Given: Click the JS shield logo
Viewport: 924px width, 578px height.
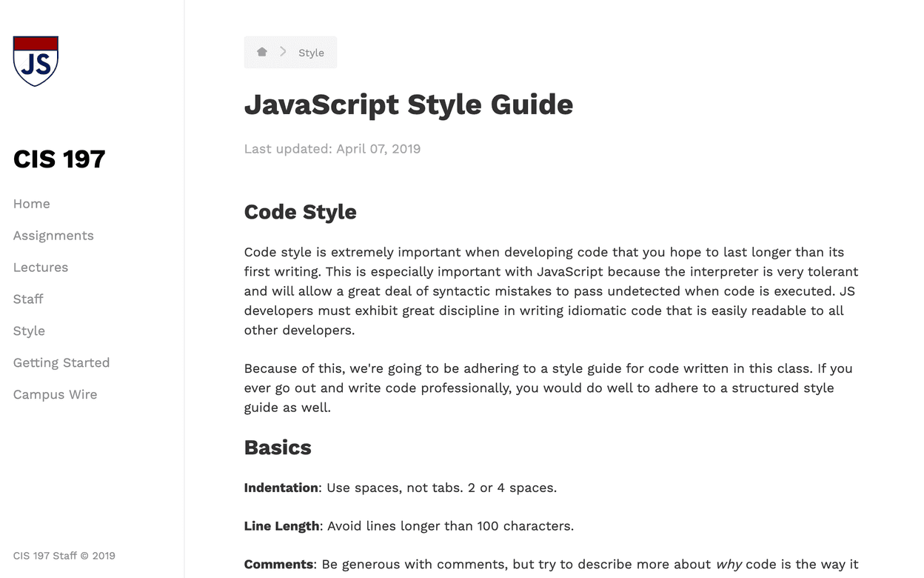Looking at the screenshot, I should tap(36, 62).
